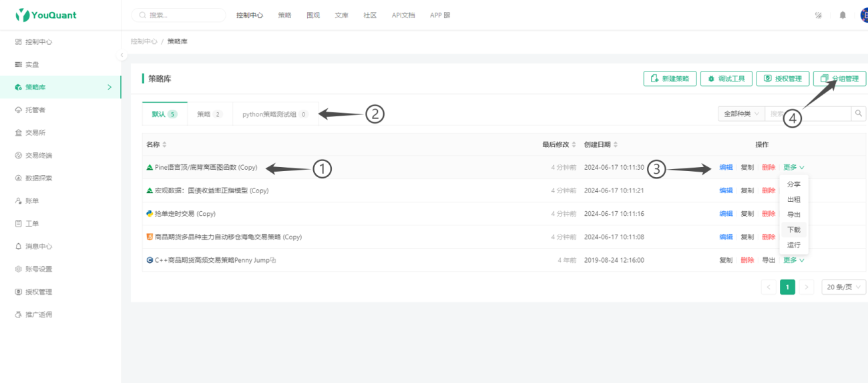868x383 pixels.
Task: Choose 下载 from the 更多 menu
Action: [x=794, y=230]
